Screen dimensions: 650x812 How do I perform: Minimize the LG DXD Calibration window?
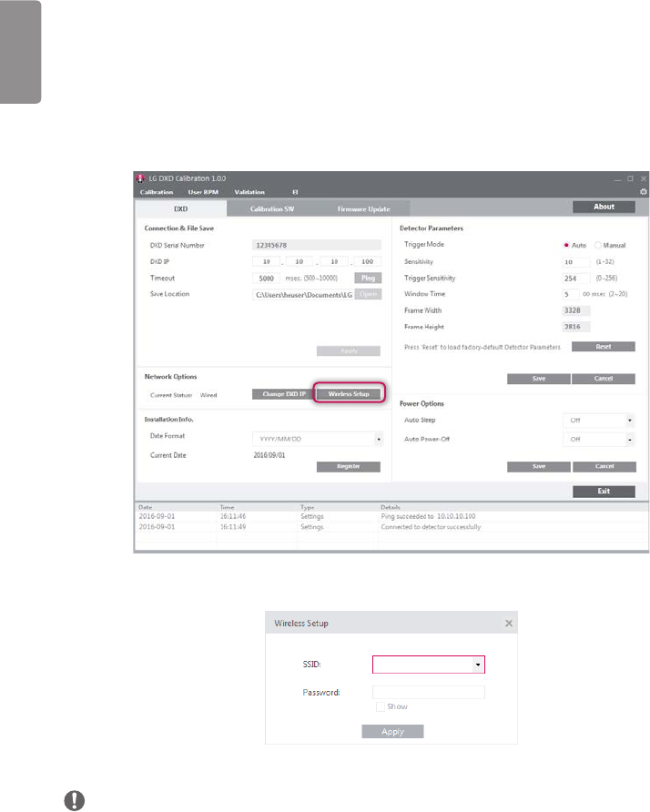(617, 178)
